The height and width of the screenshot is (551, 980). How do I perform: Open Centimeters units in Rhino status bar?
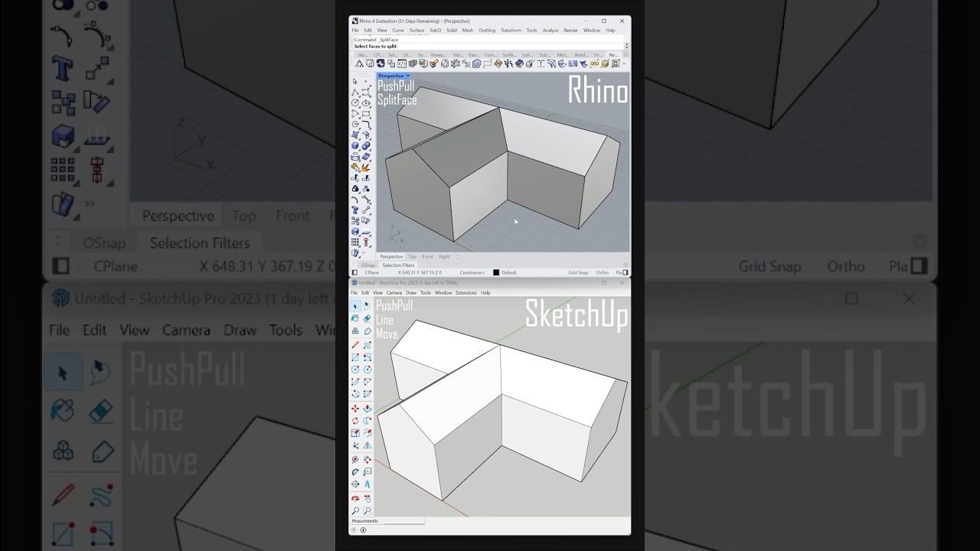pos(472,272)
